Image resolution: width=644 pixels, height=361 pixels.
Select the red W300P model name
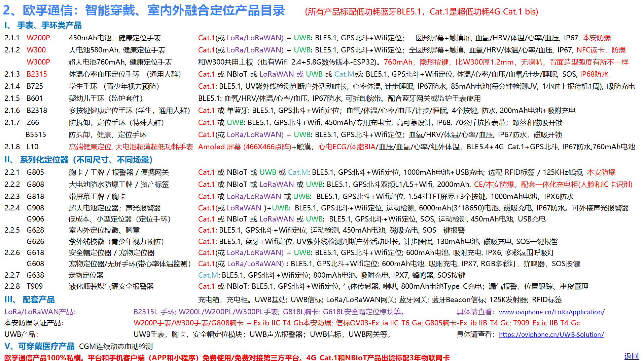point(38,62)
